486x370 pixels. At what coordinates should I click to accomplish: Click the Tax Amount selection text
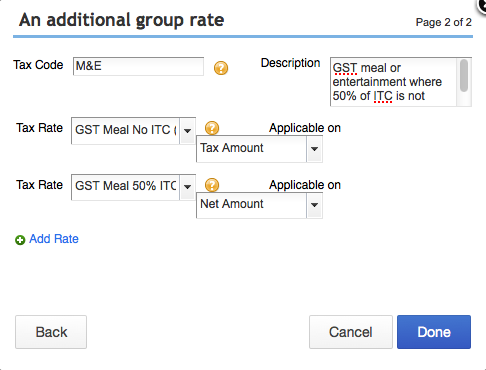[232, 148]
